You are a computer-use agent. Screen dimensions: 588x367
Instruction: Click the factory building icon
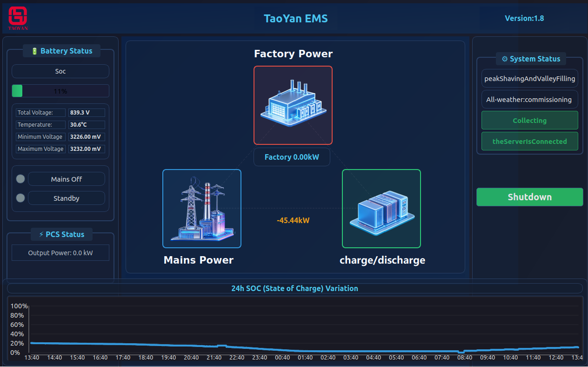click(x=293, y=105)
